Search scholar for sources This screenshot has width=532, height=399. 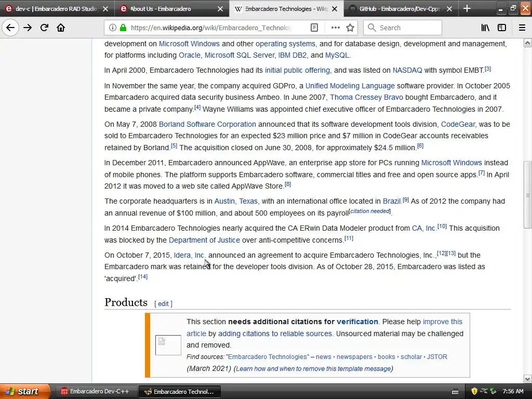(411, 357)
